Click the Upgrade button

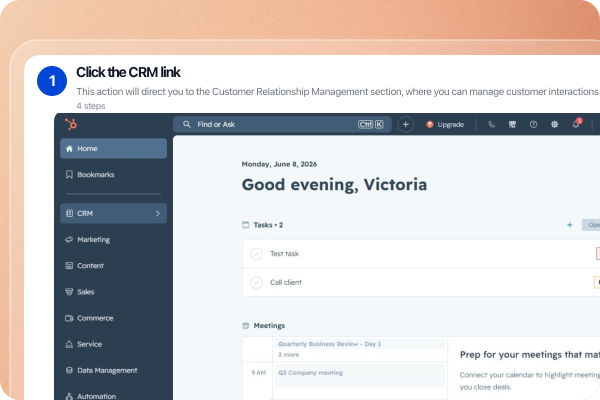(445, 124)
